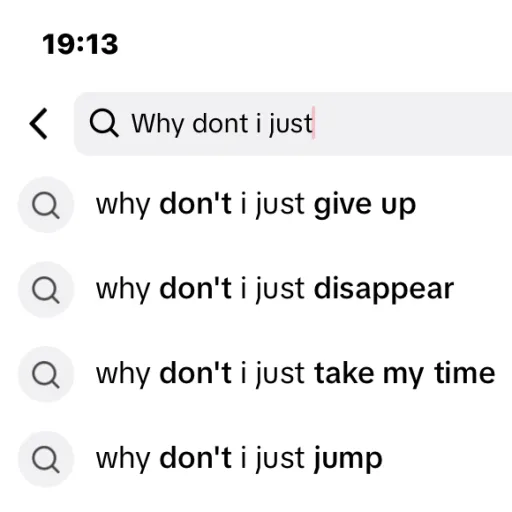Click the empty right side of the search field
Image resolution: width=512 pixels, height=512 pixels.
[413, 124]
